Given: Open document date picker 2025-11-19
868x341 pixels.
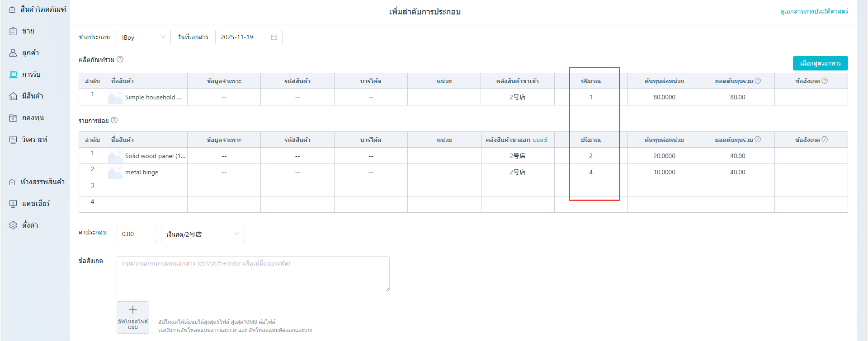Looking at the screenshot, I should (x=244, y=37).
